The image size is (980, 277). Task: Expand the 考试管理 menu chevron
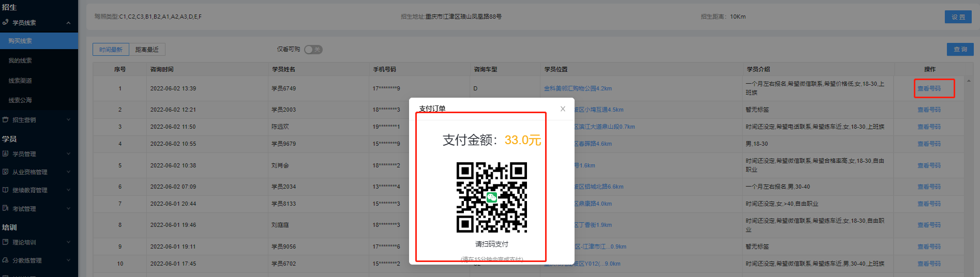(x=68, y=209)
